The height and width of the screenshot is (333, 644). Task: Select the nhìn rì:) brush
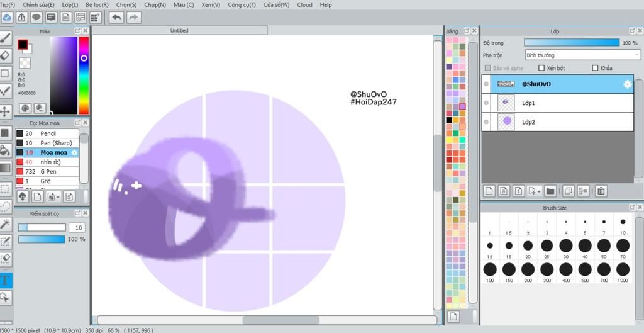[47, 162]
